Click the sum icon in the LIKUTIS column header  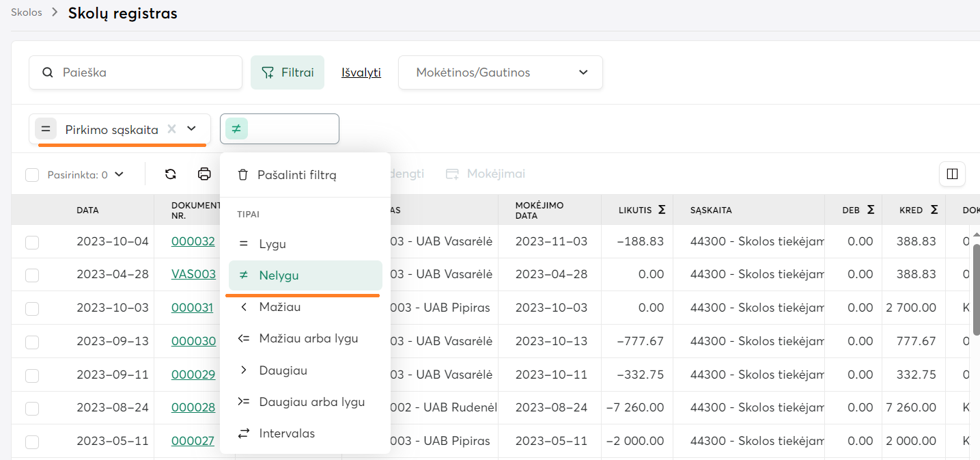pos(662,210)
